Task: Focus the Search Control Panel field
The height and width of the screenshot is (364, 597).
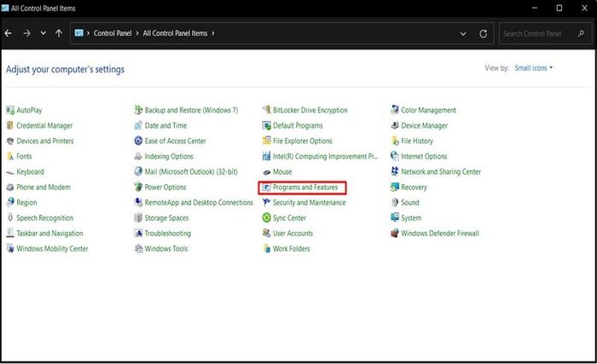Action: pyautogui.click(x=545, y=33)
